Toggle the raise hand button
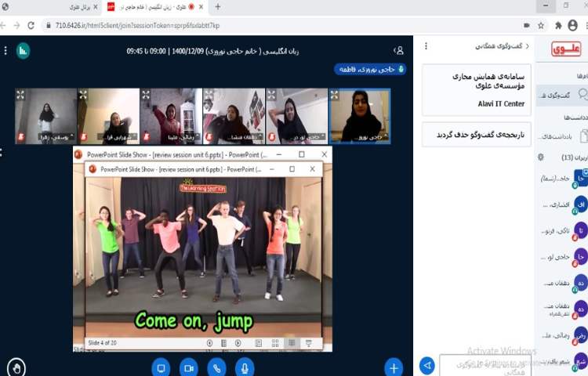This screenshot has width=588, height=376. [x=16, y=368]
